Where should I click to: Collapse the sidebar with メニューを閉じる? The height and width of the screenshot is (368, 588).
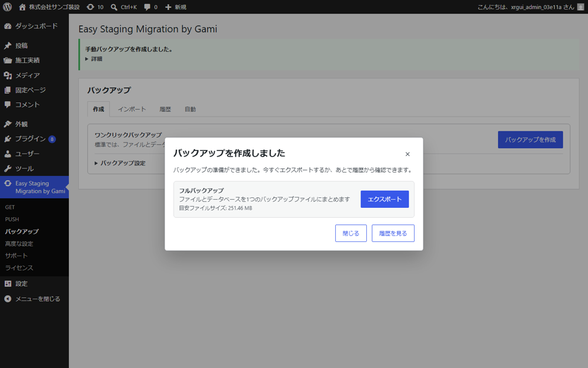coord(34,299)
